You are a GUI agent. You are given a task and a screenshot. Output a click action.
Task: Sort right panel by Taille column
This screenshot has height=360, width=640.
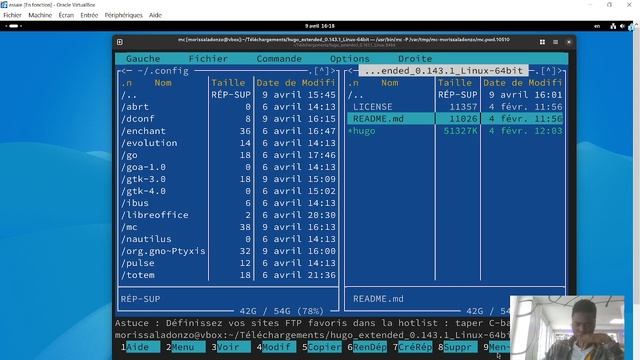pos(455,83)
